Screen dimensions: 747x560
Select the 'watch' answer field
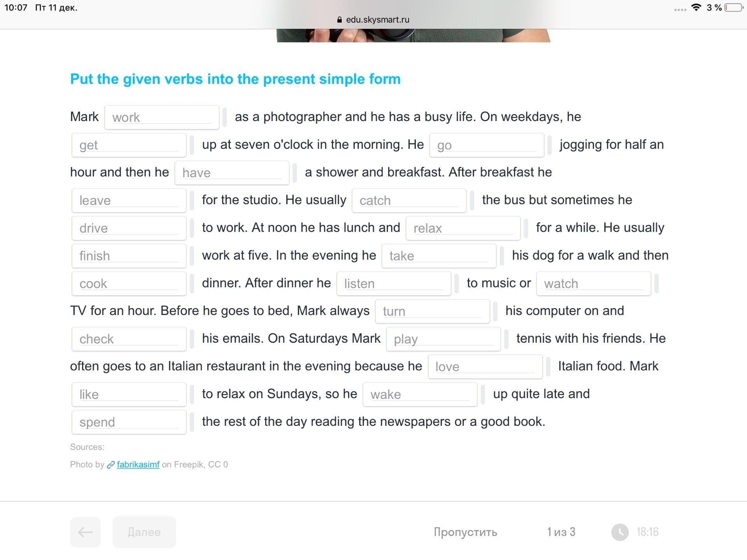tap(593, 283)
